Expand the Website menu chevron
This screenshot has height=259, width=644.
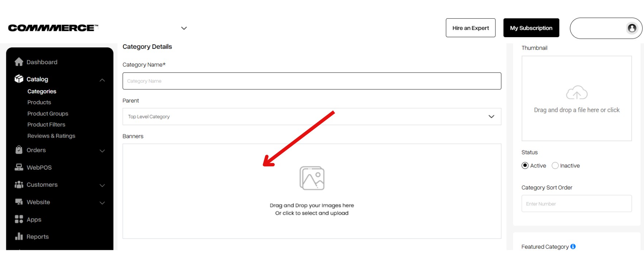click(102, 203)
